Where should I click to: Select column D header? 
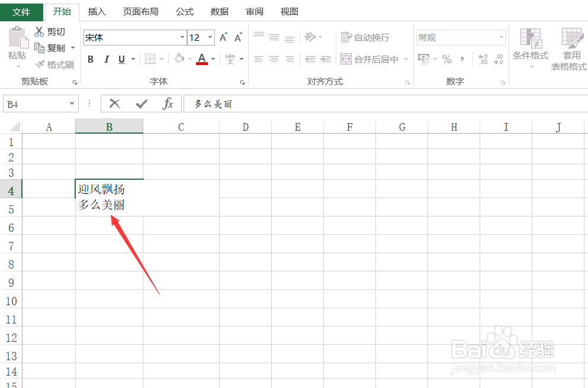click(246, 127)
